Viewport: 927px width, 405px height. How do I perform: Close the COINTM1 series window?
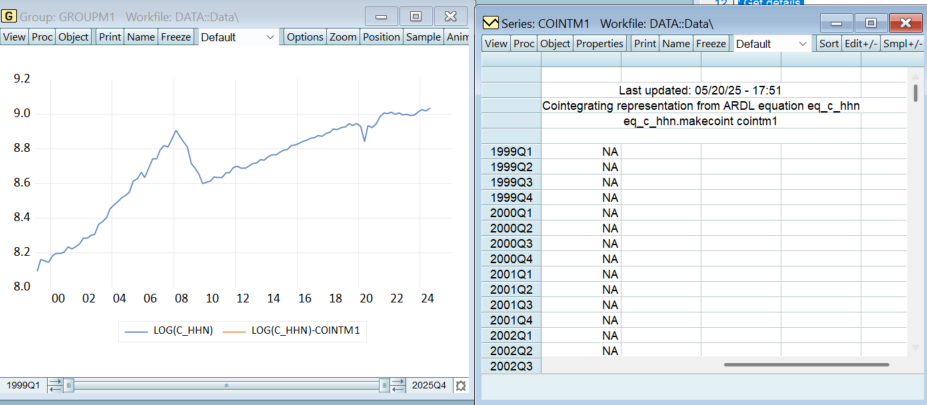click(x=906, y=23)
